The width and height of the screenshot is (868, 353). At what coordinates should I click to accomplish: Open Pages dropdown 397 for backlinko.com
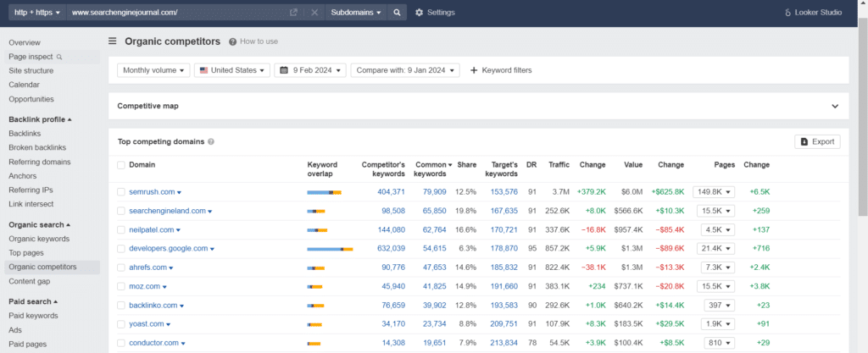point(719,305)
